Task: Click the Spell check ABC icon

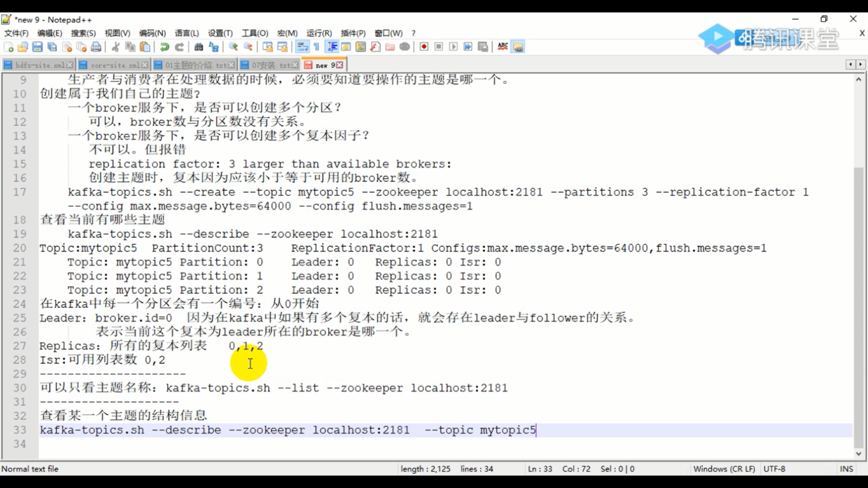Action: 503,47
